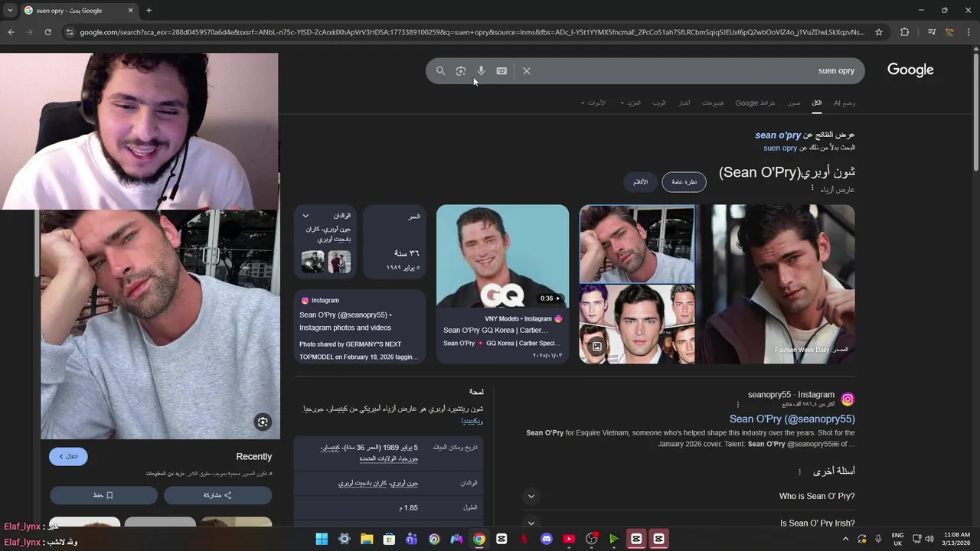
Task: Go to Google homepage via Google logo
Action: (910, 70)
